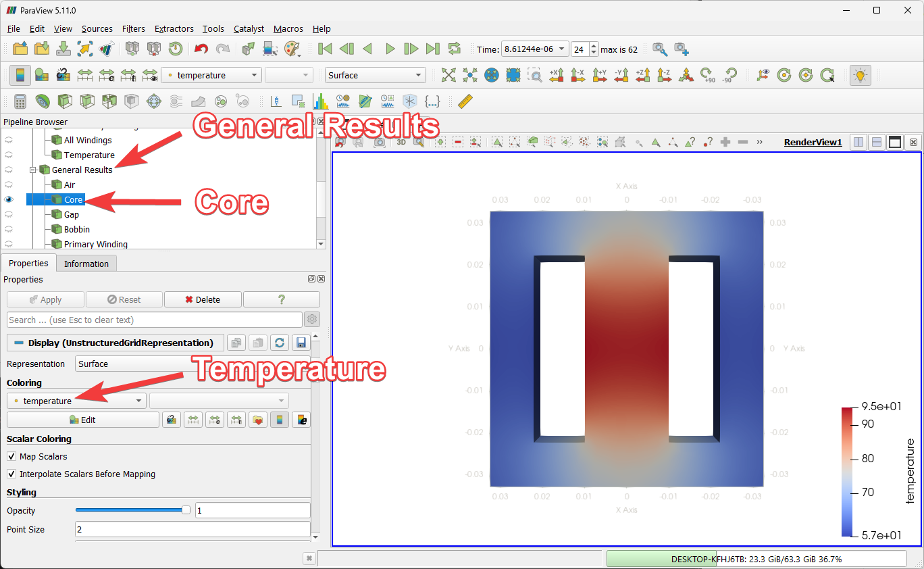Screen dimensions: 924x569
Task: Switch to the Information tab
Action: 86,264
